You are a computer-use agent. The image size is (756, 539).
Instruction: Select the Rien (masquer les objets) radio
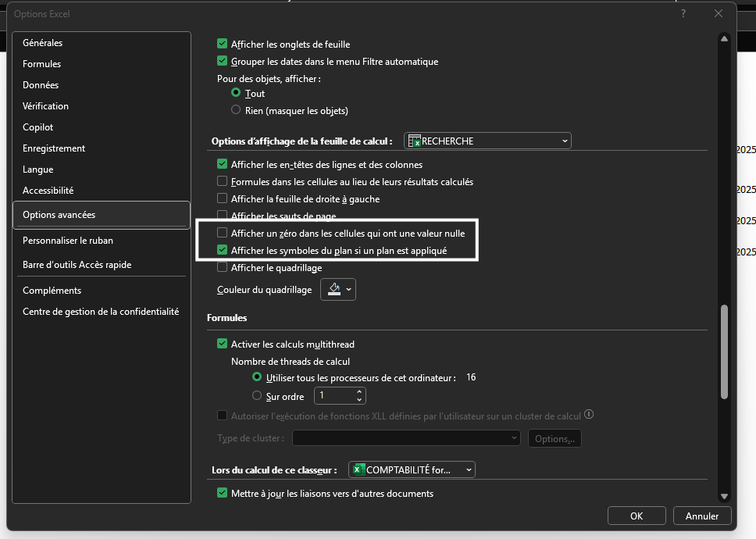(x=236, y=110)
